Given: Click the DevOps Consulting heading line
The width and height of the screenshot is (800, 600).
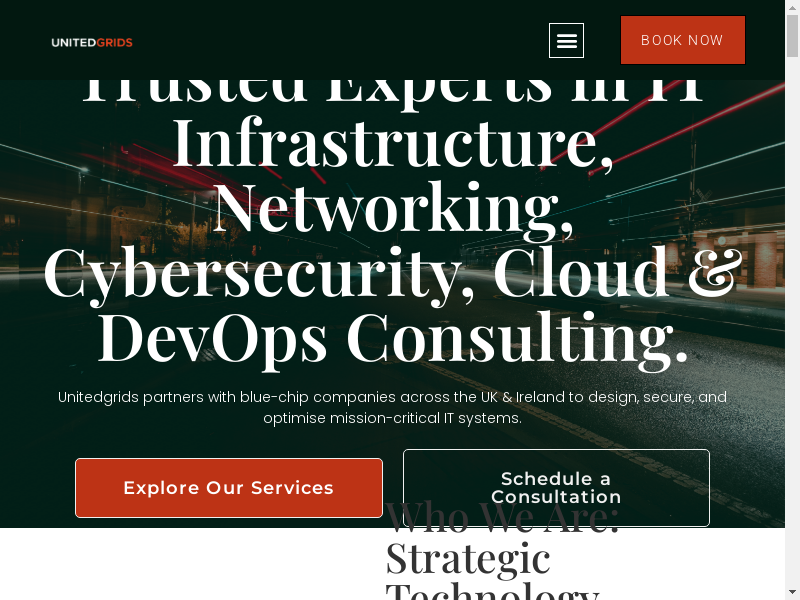Looking at the screenshot, I should pos(392,339).
